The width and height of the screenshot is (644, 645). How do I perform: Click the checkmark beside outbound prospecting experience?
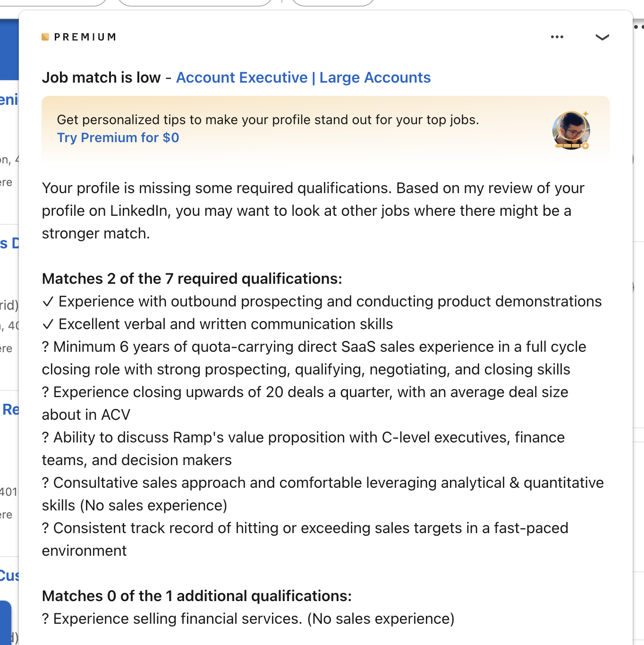coord(48,302)
